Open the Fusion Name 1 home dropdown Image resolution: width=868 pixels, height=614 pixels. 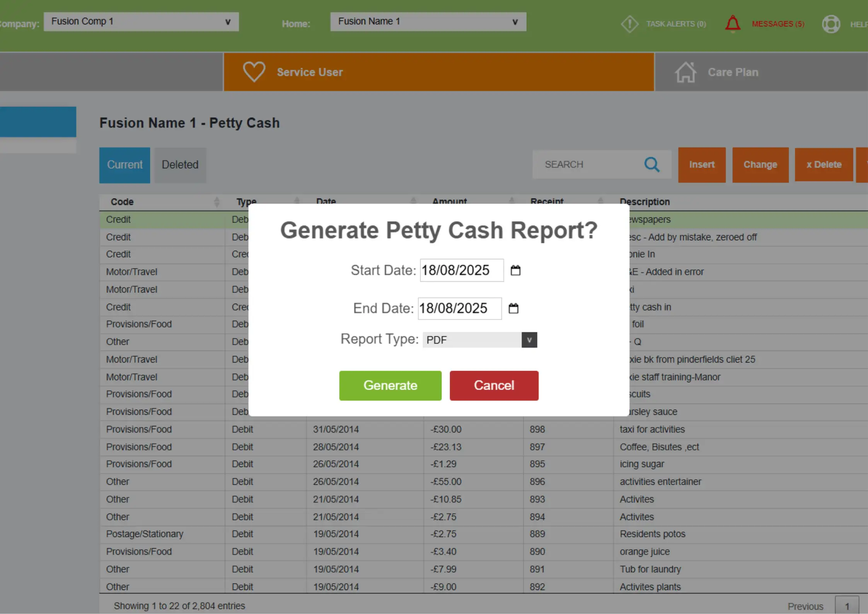514,22
